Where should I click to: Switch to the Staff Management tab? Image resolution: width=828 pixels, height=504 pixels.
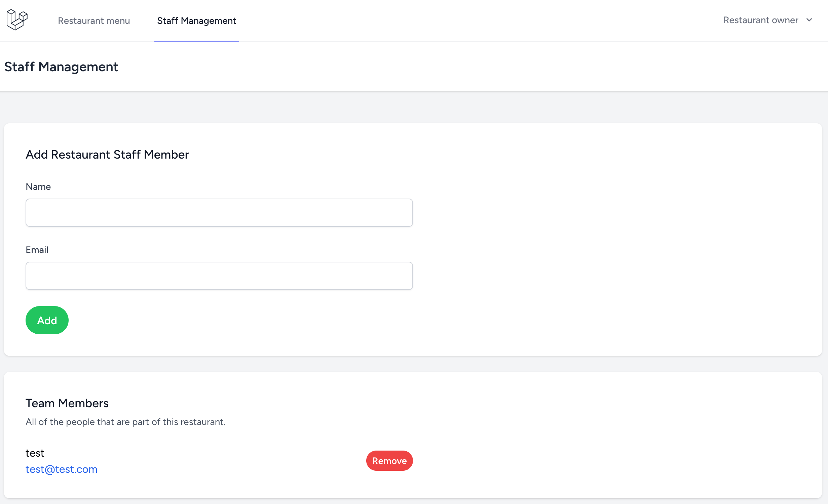click(x=196, y=21)
